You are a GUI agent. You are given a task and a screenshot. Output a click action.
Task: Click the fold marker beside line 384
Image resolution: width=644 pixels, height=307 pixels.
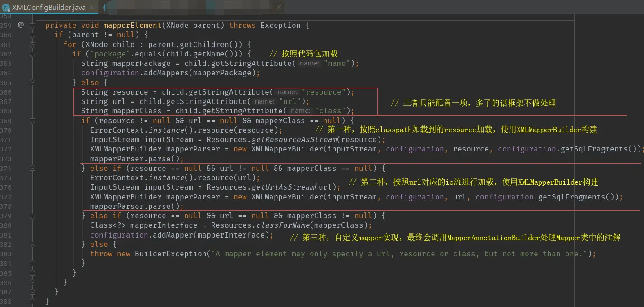32,263
